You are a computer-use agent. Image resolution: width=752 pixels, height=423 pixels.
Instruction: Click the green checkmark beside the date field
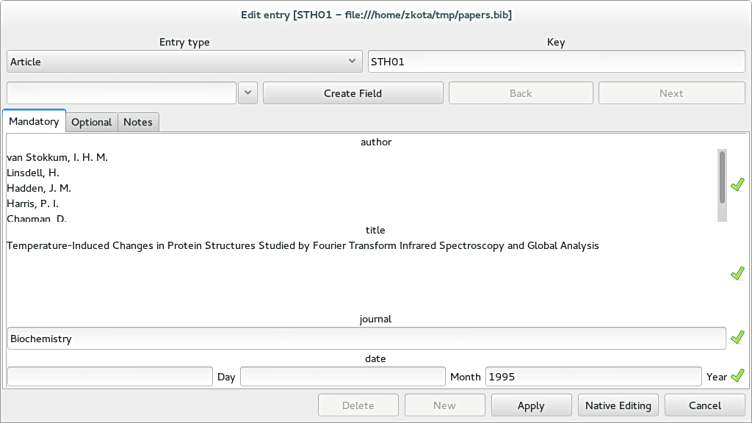pos(737,377)
